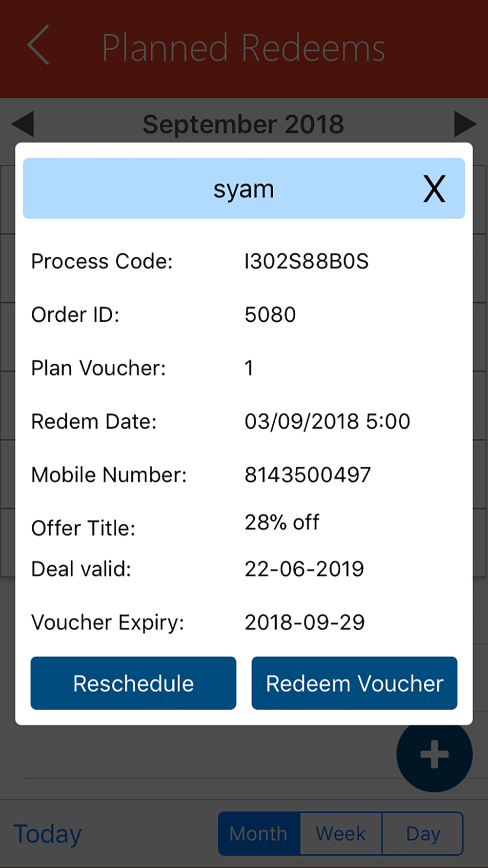Tap the 28% off offer title
Viewport: 488px width, 868px height.
coord(282,522)
